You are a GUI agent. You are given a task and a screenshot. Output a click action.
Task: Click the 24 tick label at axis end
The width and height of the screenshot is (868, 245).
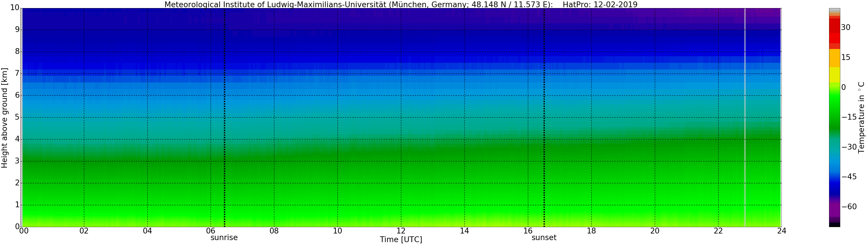pyautogui.click(x=781, y=231)
